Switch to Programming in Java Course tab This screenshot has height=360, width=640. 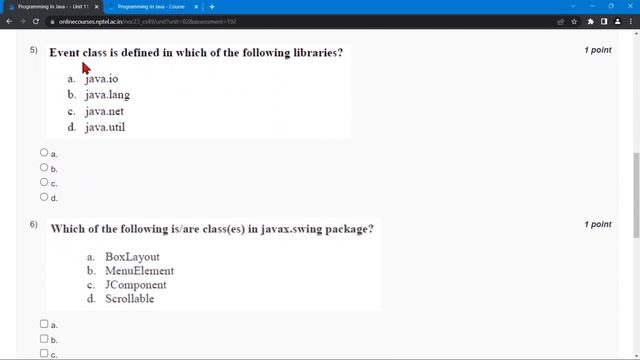pyautogui.click(x=151, y=7)
